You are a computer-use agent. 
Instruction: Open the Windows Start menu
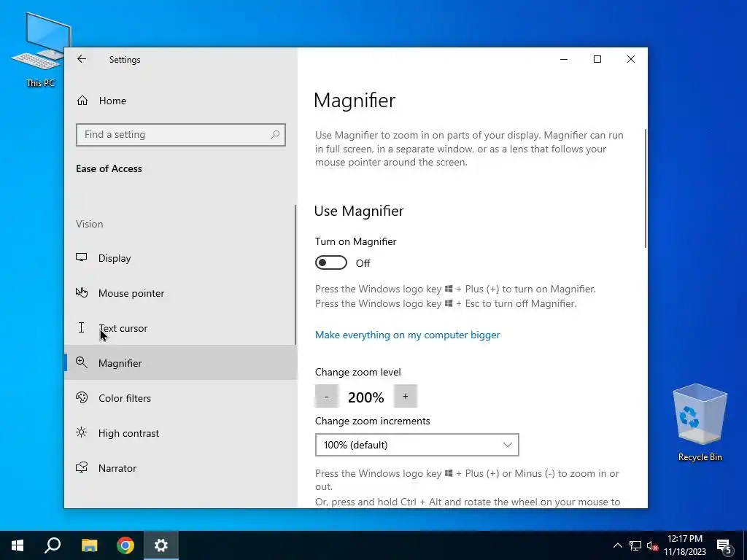(18, 545)
